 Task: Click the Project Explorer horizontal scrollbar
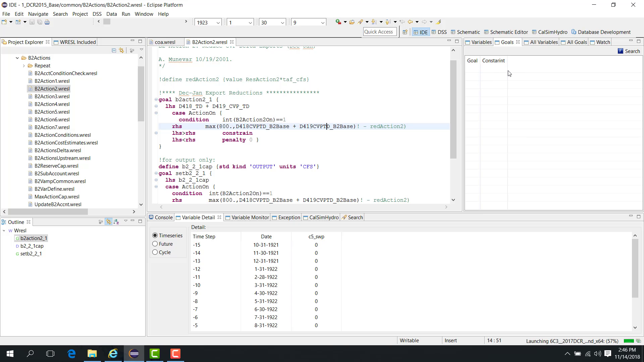(x=48, y=212)
